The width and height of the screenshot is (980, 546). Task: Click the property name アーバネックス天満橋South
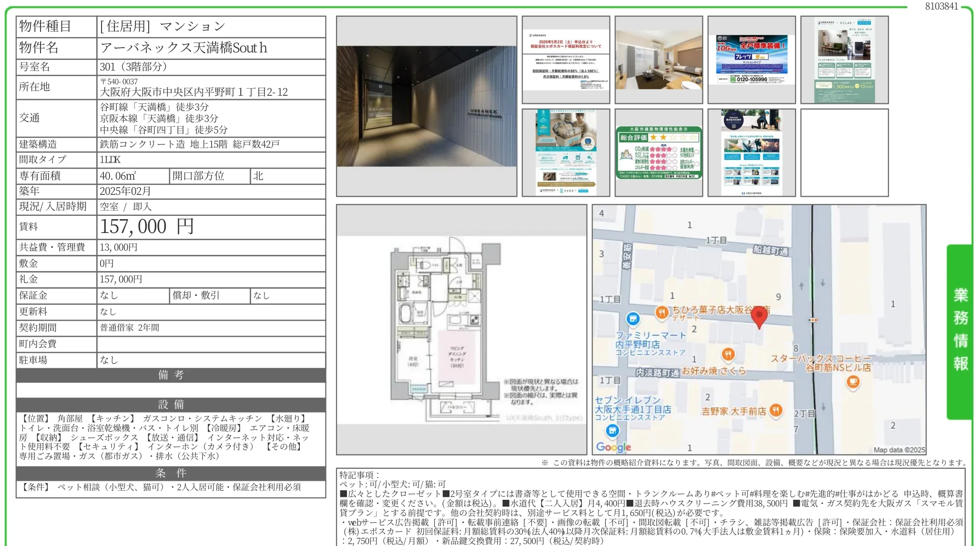[184, 48]
